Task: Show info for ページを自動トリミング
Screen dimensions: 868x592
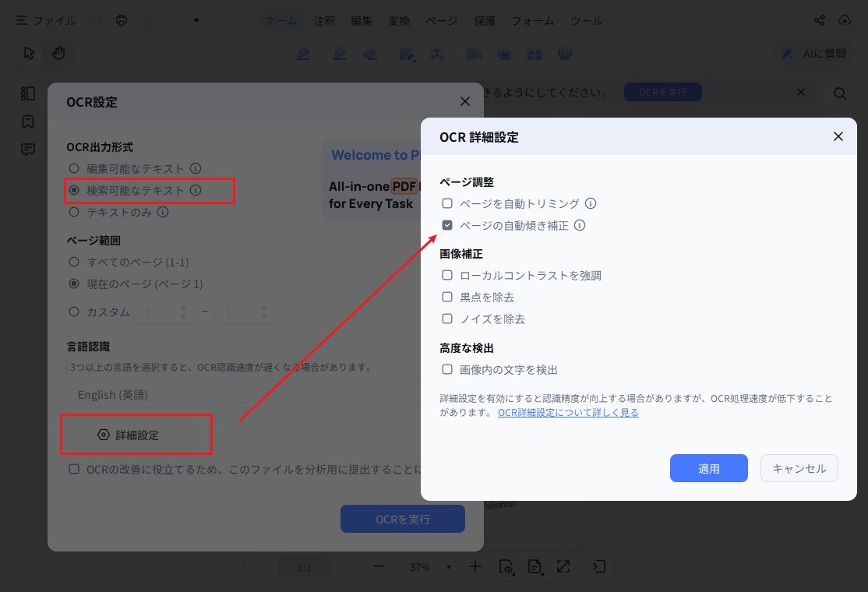Action: click(x=591, y=203)
